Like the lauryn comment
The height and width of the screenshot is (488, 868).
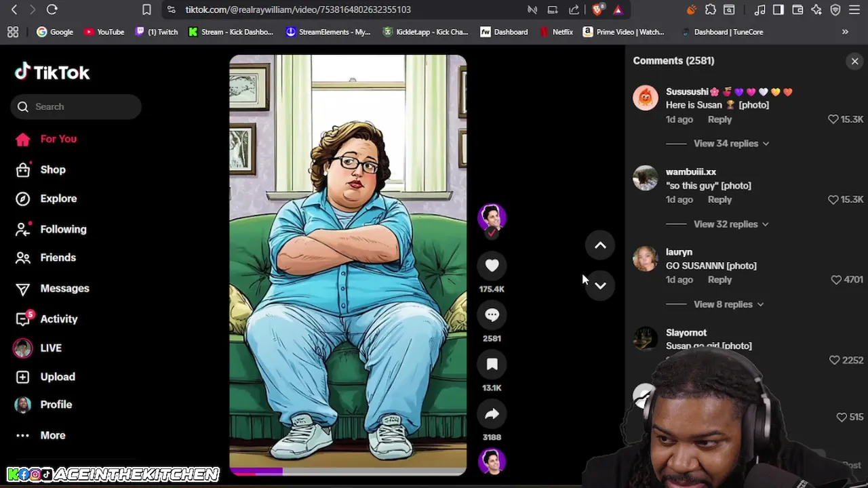836,279
